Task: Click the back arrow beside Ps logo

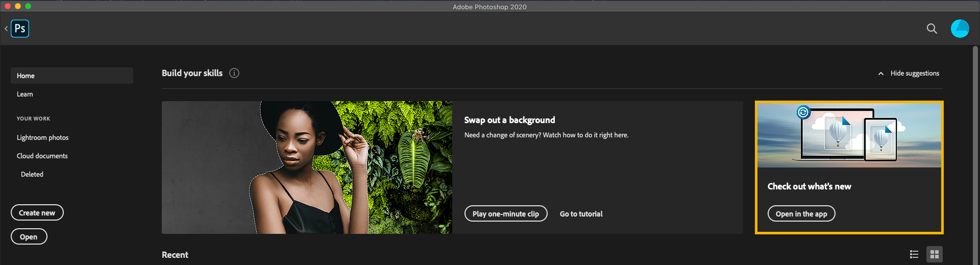Action: [6, 29]
